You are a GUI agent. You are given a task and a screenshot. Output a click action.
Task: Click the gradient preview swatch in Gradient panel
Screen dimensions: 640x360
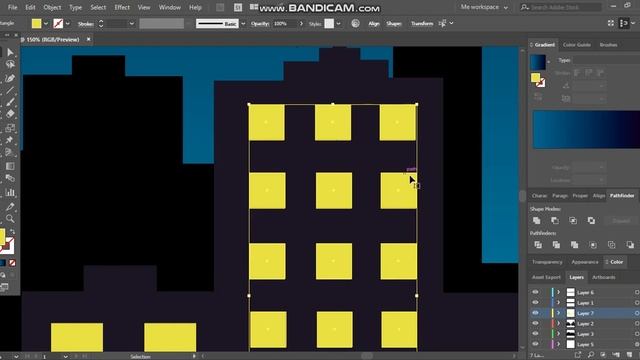[538, 62]
